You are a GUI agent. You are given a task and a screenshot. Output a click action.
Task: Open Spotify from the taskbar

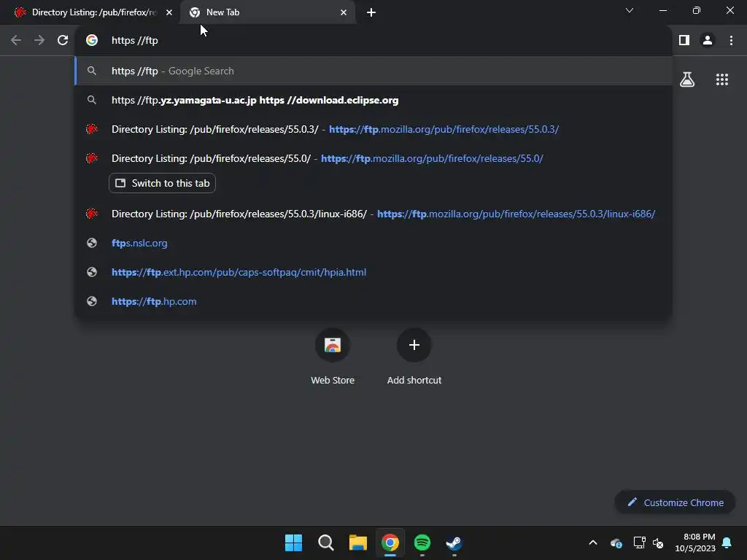(422, 542)
